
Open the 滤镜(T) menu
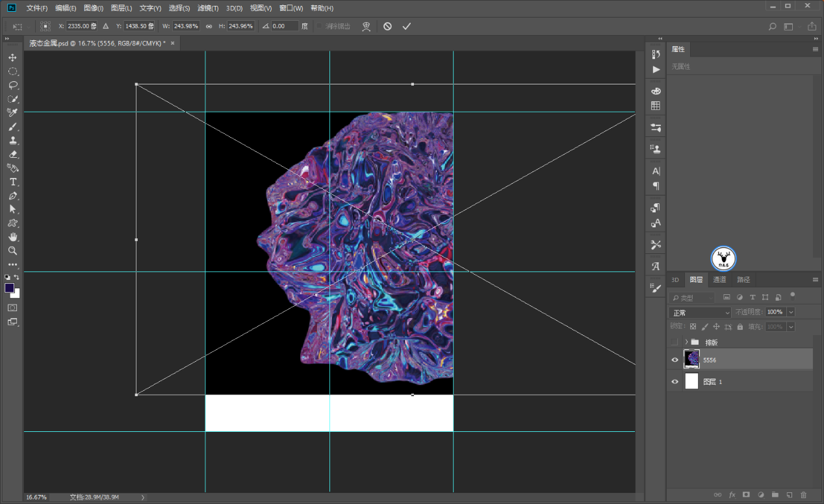pyautogui.click(x=208, y=8)
